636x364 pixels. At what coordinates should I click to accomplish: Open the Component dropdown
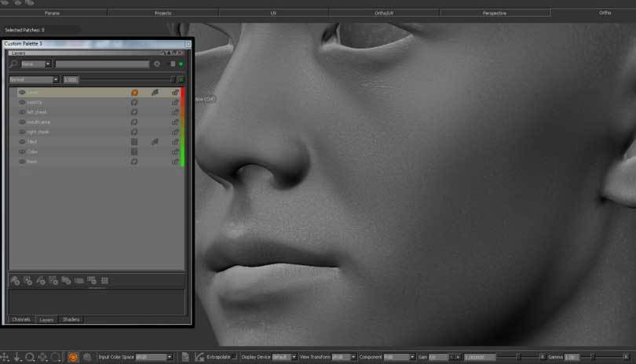pos(400,357)
